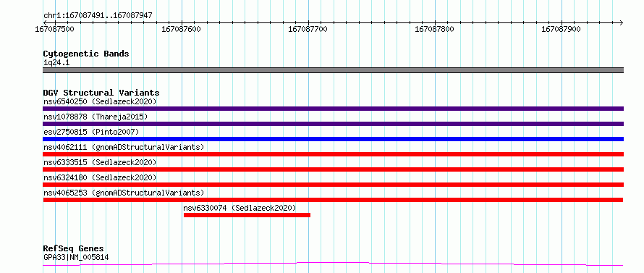Click the nsv6333515 (Sedlazeck2020) label

tap(100, 162)
